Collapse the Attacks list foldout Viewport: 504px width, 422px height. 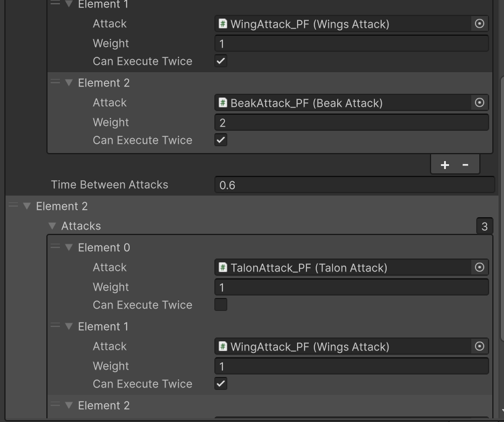point(52,226)
